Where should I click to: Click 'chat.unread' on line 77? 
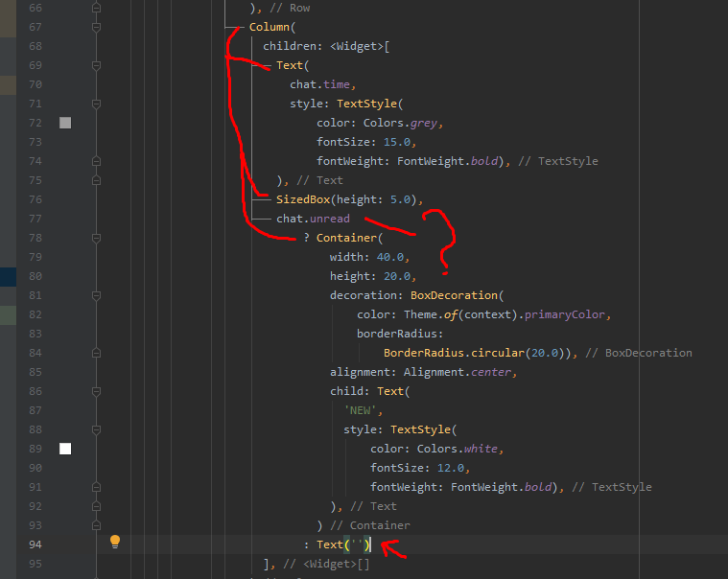tap(313, 219)
